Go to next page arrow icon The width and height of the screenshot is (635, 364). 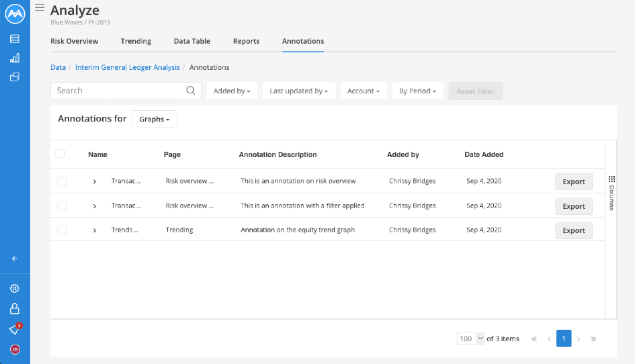[x=579, y=339]
